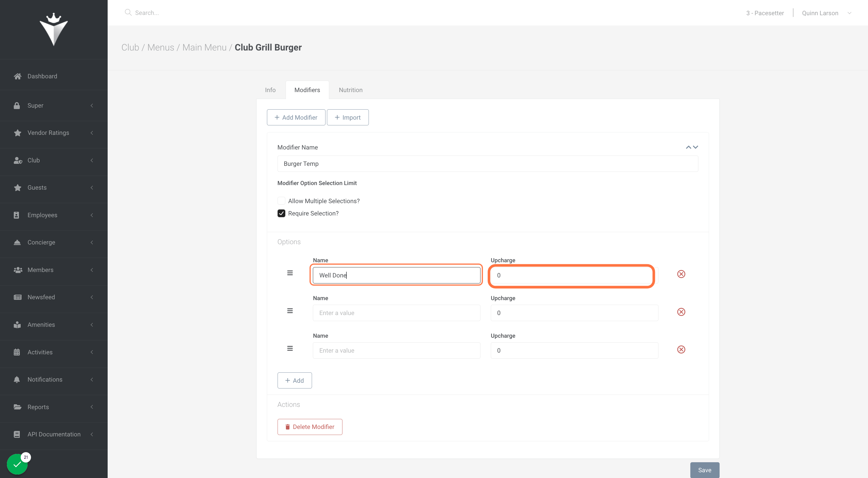Switch to the Info tab

coord(270,90)
